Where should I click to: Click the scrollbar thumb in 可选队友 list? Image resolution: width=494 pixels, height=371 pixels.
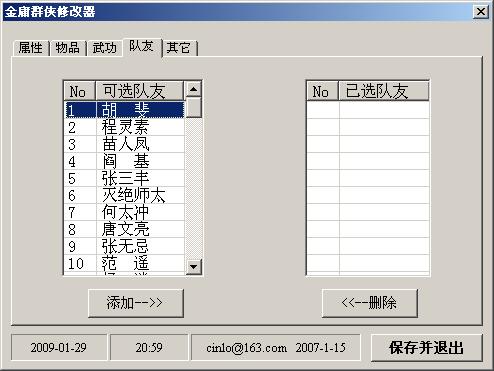pos(194,107)
